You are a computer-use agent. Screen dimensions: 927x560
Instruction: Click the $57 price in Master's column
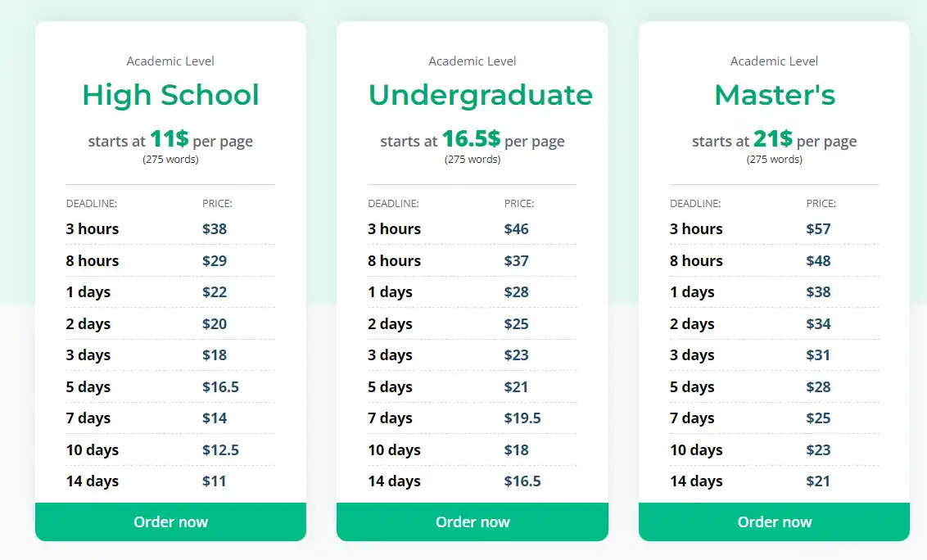point(819,229)
